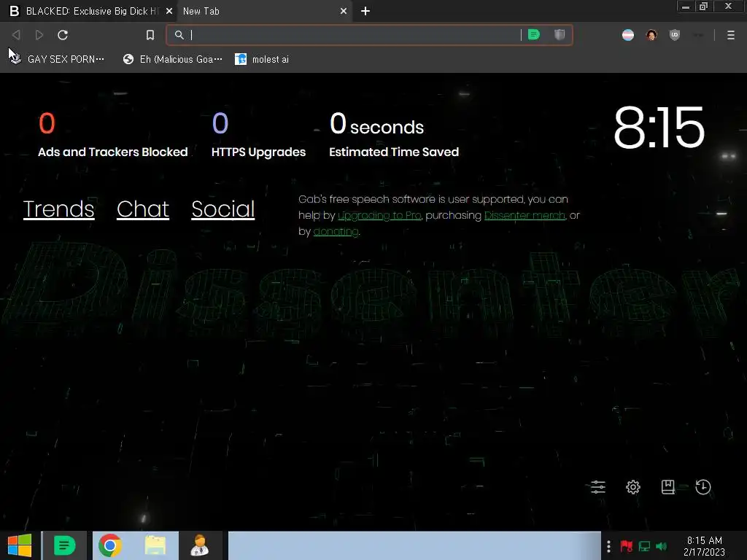
Task: Follow the 'Dissenter merch' link
Action: (525, 215)
